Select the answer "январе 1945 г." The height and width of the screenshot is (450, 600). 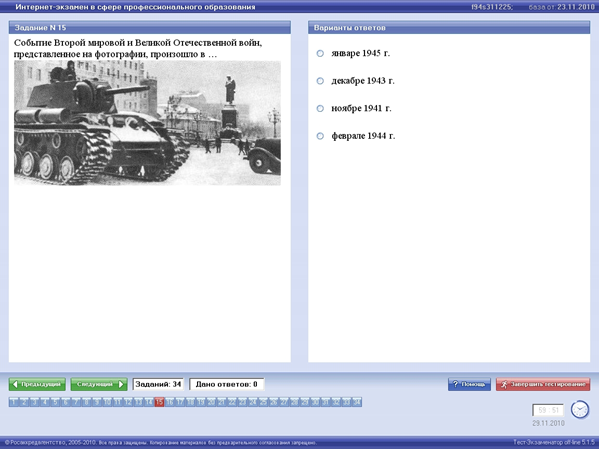click(x=320, y=54)
